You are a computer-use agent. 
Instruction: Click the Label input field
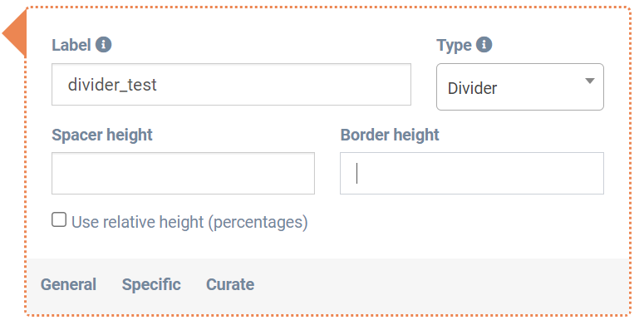click(231, 84)
